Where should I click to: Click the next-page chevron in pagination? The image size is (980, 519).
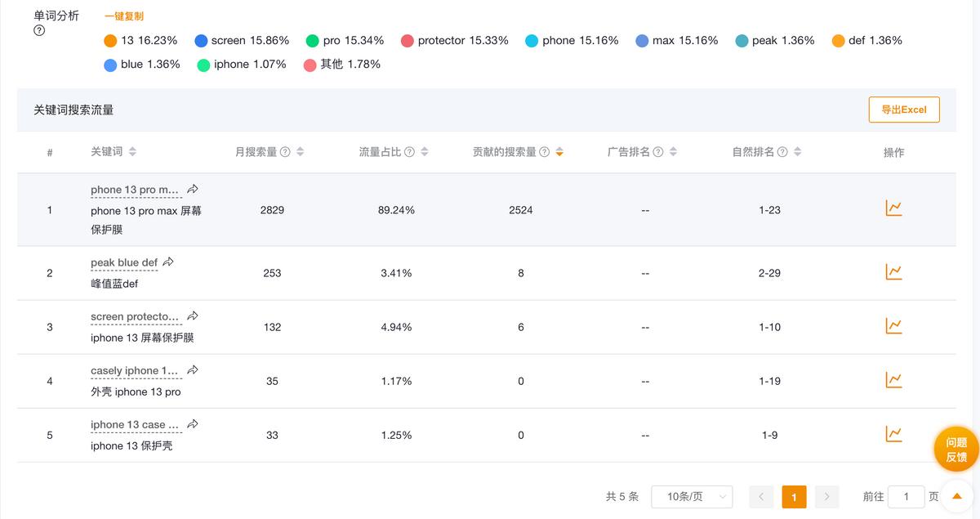coord(826,496)
